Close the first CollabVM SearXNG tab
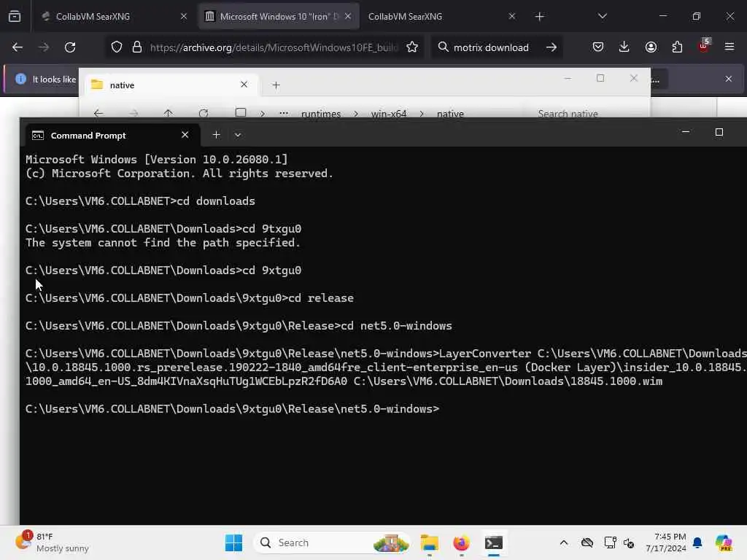Viewport: 747px width, 560px height. [183, 16]
